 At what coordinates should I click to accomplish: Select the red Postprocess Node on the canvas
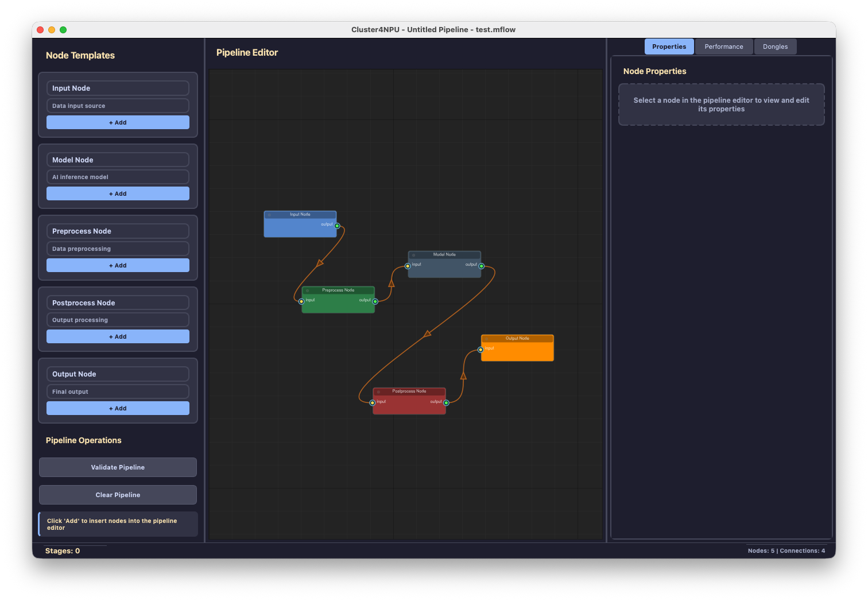(x=409, y=406)
